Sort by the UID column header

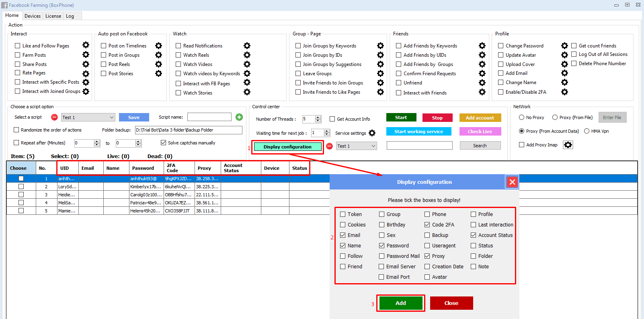(x=68, y=168)
